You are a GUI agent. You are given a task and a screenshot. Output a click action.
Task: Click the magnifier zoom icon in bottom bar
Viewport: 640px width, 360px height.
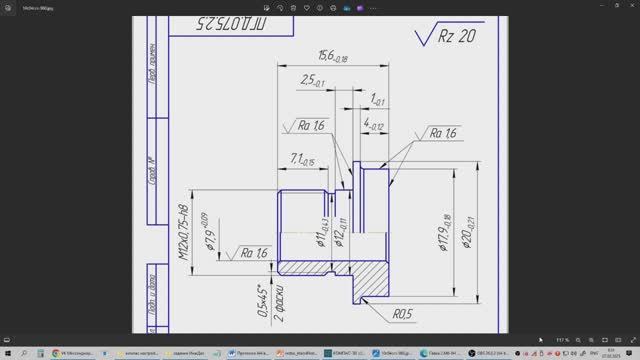578,340
